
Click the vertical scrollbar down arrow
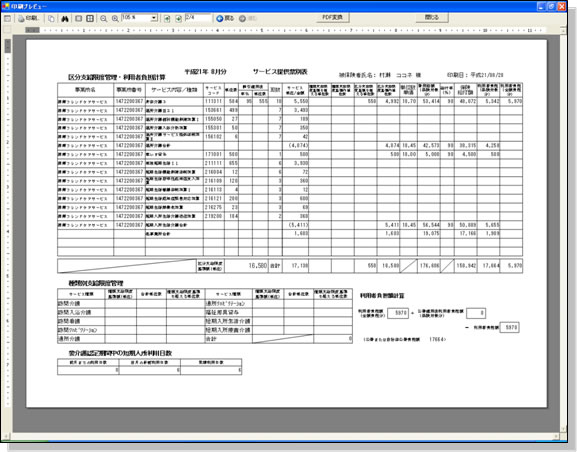563,429
